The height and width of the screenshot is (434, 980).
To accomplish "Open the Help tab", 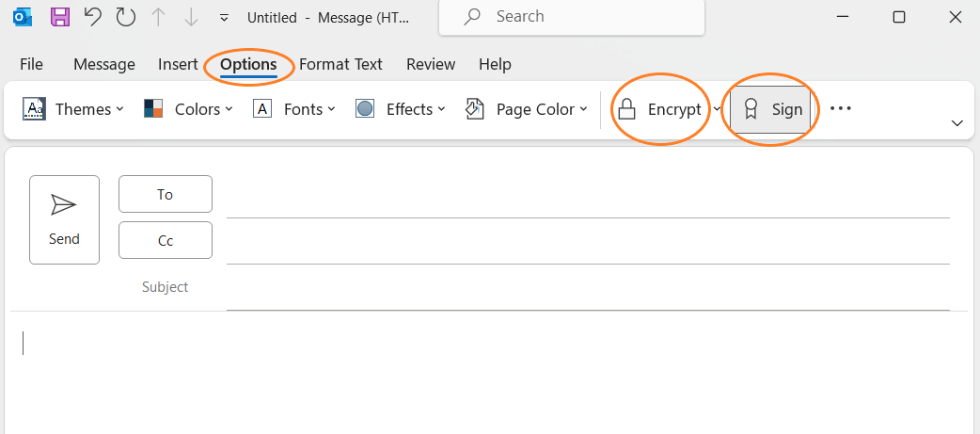I will pyautogui.click(x=495, y=64).
